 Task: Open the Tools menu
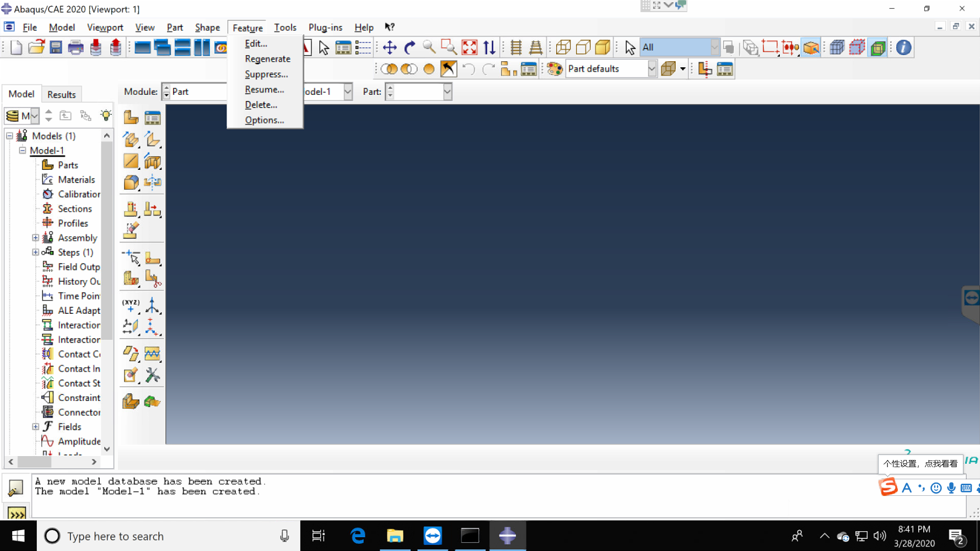pos(285,28)
